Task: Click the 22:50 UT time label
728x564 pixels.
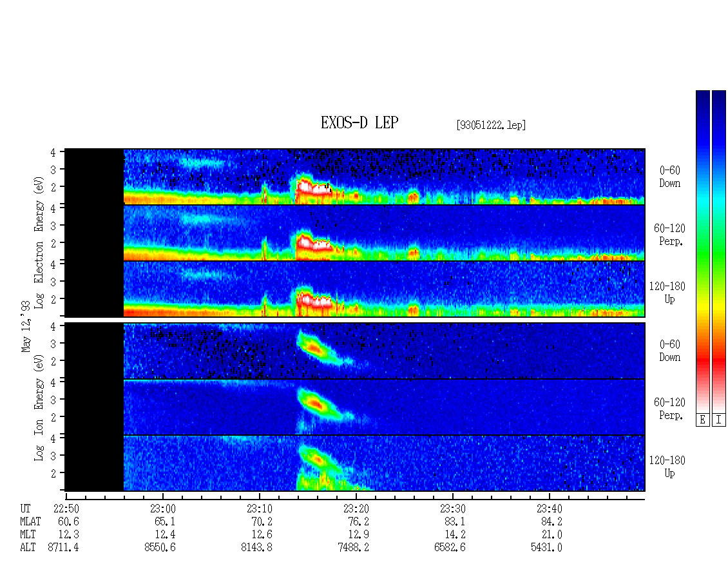Action: [x=66, y=509]
